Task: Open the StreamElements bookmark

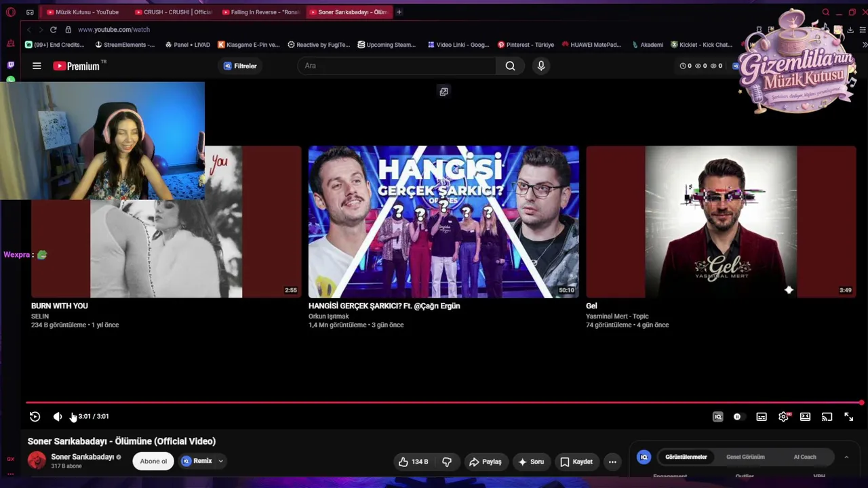Action: (125, 45)
